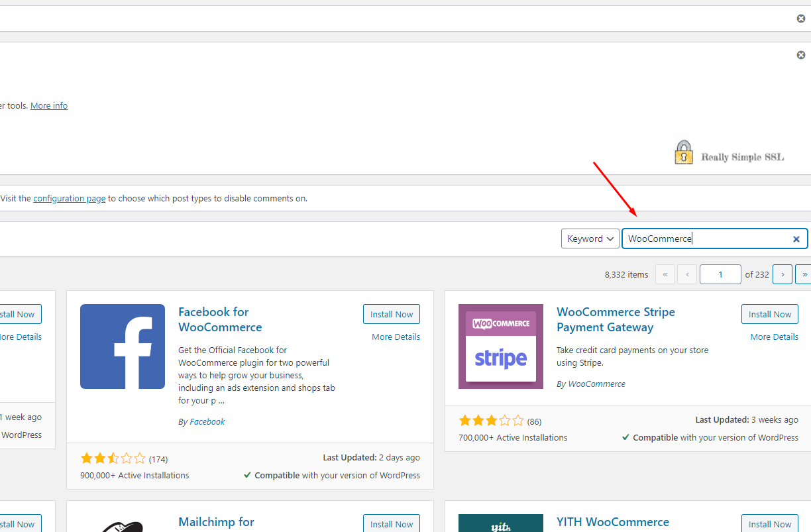Jump to the last results page

click(804, 274)
